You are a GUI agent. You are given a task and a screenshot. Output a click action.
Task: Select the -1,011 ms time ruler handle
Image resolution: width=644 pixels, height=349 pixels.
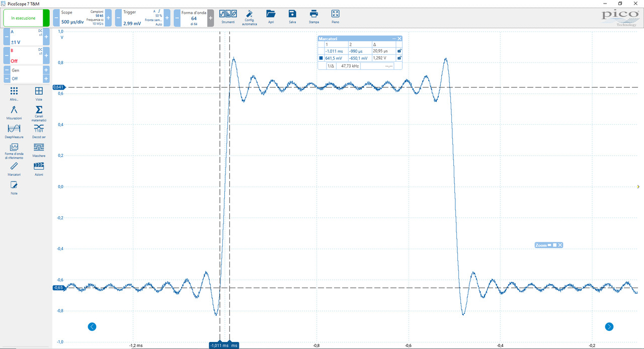point(219,345)
